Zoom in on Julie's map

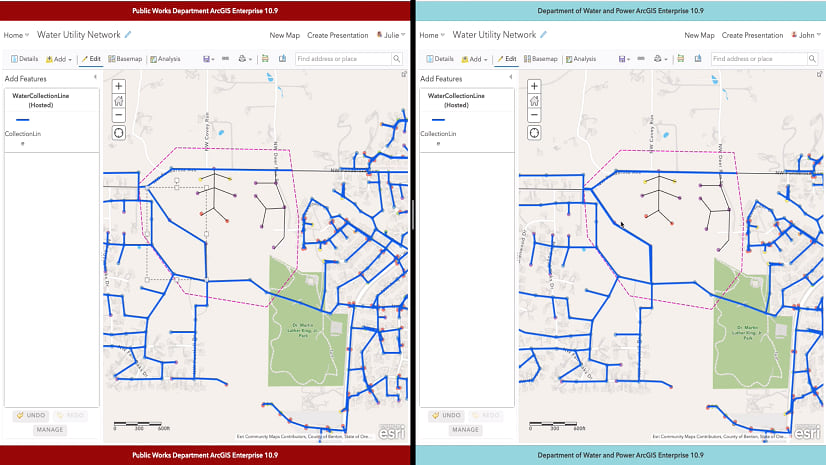119,86
